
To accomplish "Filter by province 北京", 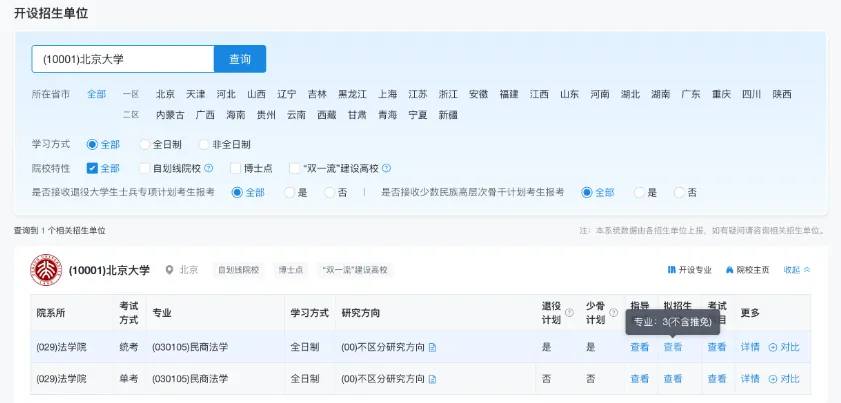I will click(x=165, y=94).
